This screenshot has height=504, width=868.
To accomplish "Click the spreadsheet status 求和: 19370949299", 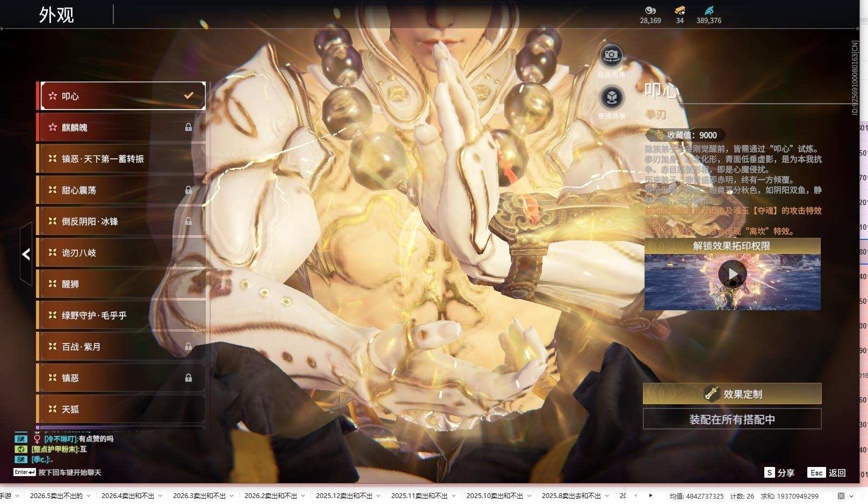I will pyautogui.click(x=790, y=496).
